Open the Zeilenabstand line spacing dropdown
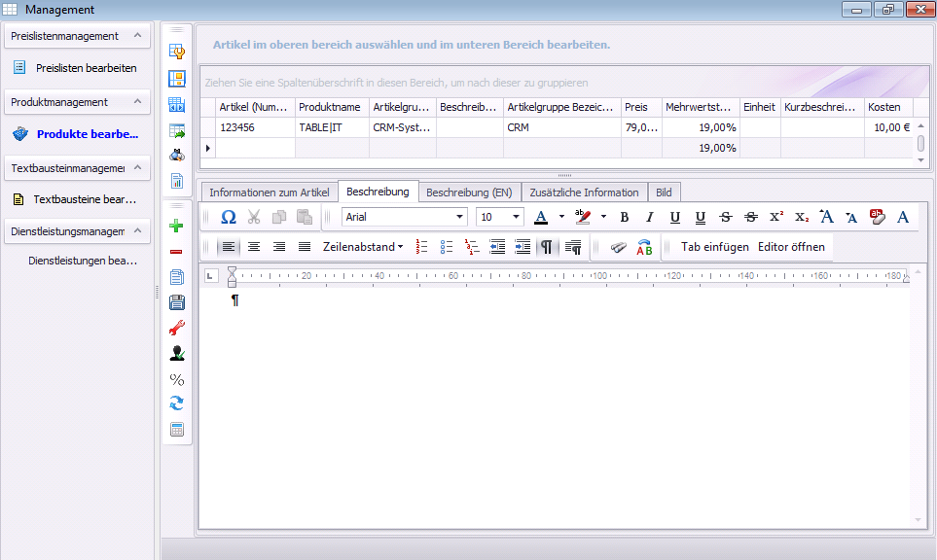The image size is (937, 560). coord(363,247)
